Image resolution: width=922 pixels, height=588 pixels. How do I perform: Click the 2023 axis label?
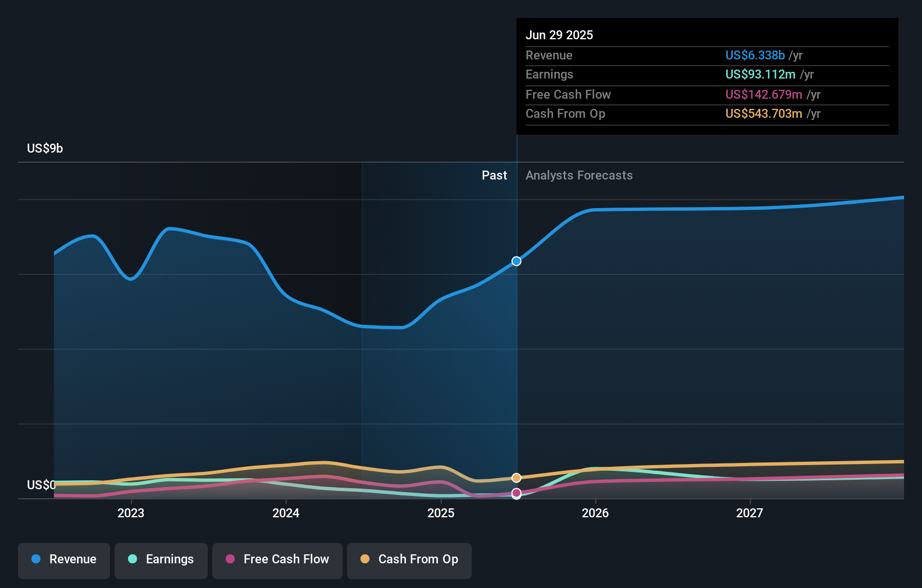(x=131, y=513)
